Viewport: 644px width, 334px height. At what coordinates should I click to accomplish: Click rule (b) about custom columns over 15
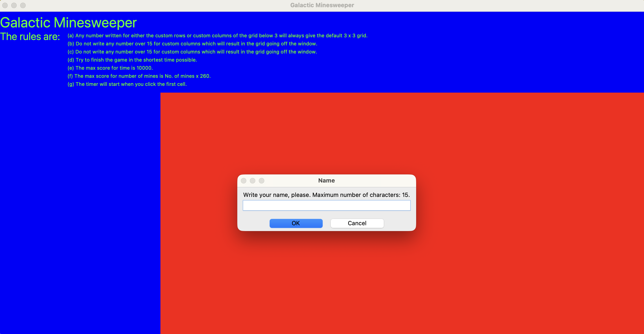[x=192, y=44]
